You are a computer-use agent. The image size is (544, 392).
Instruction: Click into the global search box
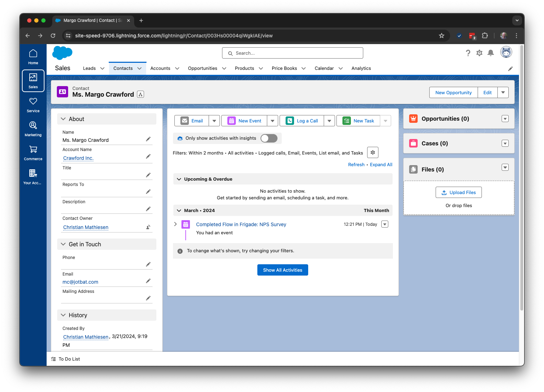pyautogui.click(x=292, y=53)
